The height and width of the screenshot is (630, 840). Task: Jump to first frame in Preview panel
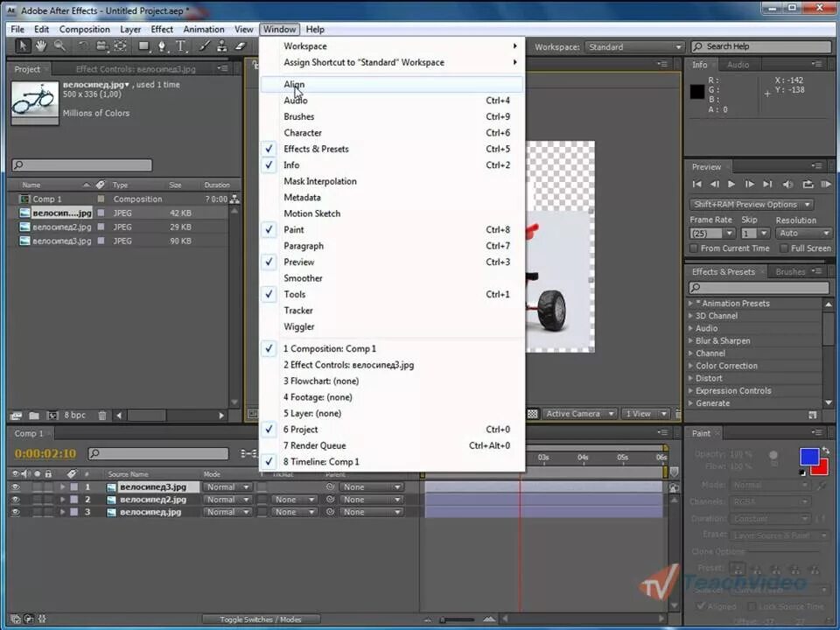(x=697, y=185)
